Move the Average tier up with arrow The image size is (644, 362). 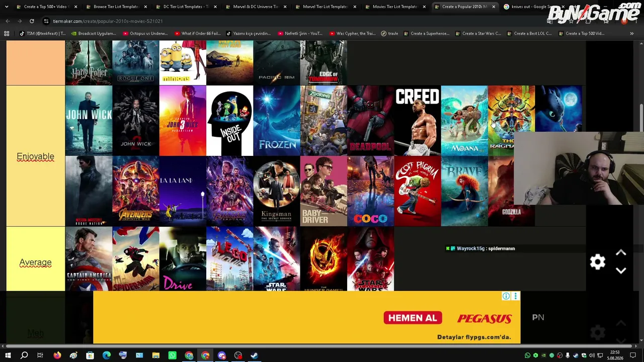coord(621,253)
